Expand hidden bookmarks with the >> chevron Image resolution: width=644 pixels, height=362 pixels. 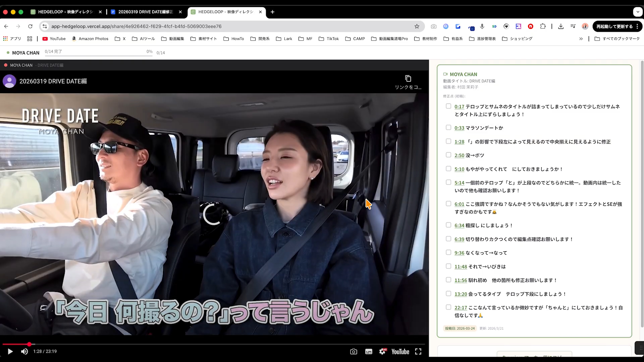[x=580, y=39]
